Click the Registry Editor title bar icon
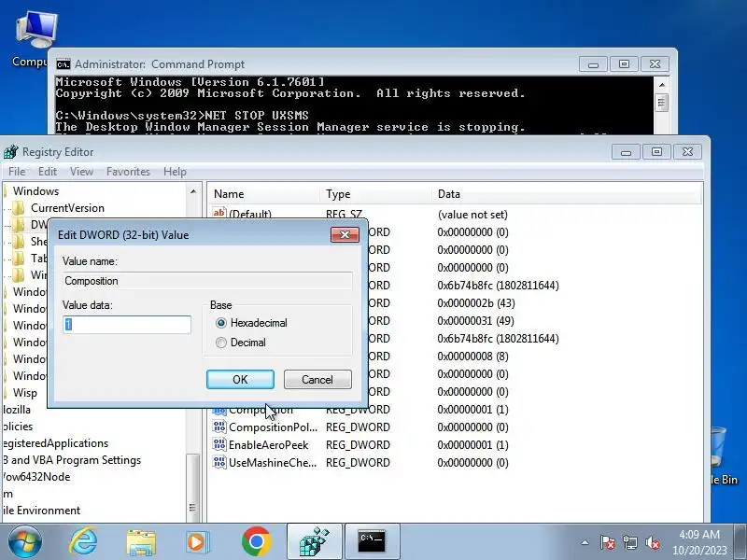Screen dimensions: 747x560 (10, 152)
